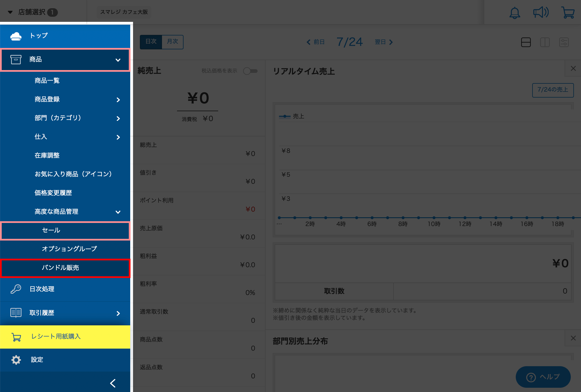The width and height of the screenshot is (581, 392).
Task: Open the バンドル販売 menu item
Action: (60, 267)
